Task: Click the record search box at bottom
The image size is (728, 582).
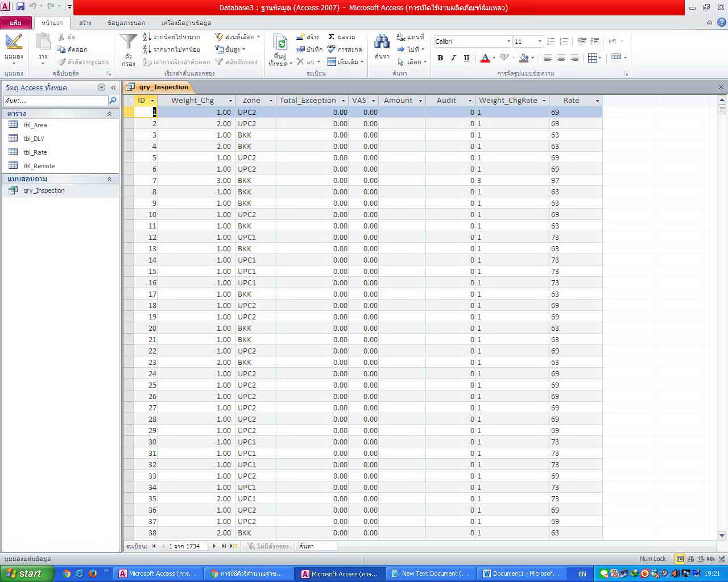Action: [x=317, y=546]
